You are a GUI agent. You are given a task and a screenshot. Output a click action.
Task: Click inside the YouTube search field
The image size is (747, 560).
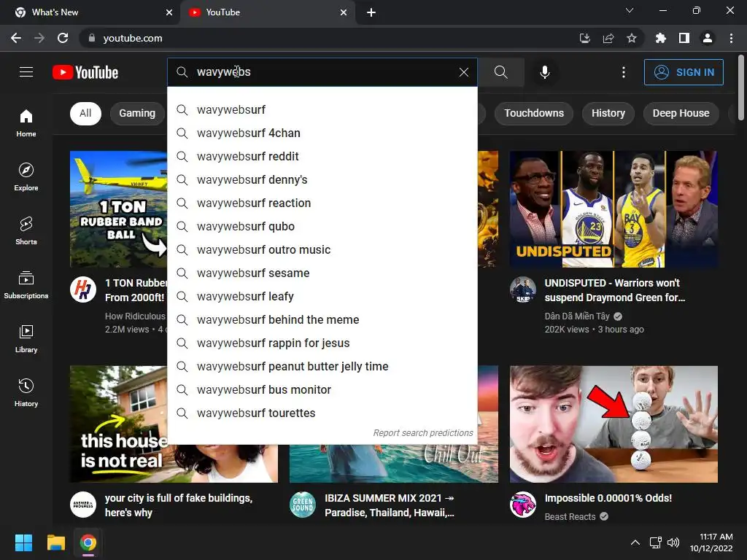(324, 72)
